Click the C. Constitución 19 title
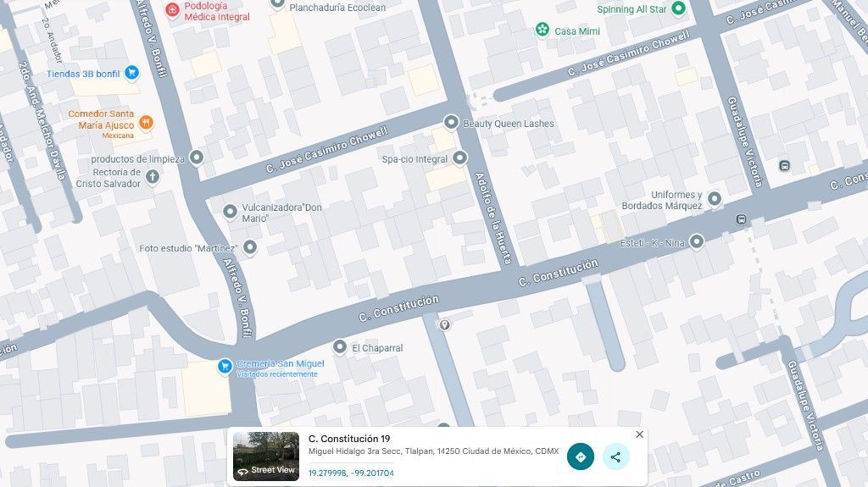 [349, 439]
